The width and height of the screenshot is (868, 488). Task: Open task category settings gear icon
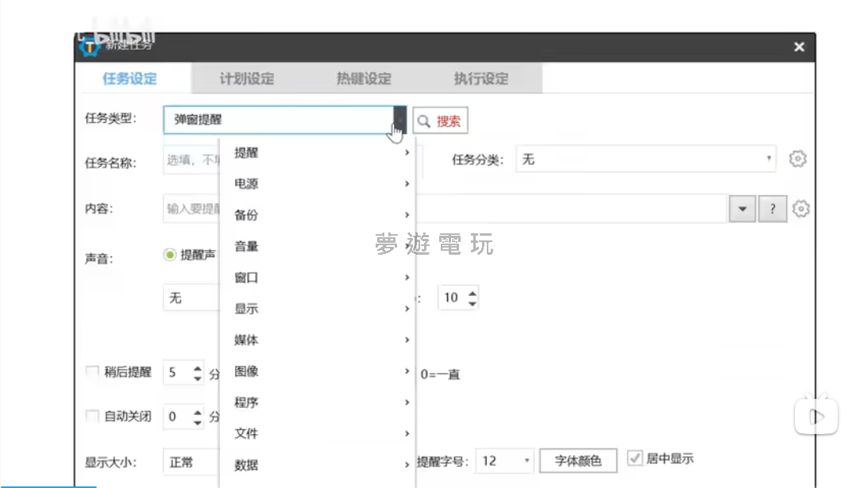tap(797, 159)
